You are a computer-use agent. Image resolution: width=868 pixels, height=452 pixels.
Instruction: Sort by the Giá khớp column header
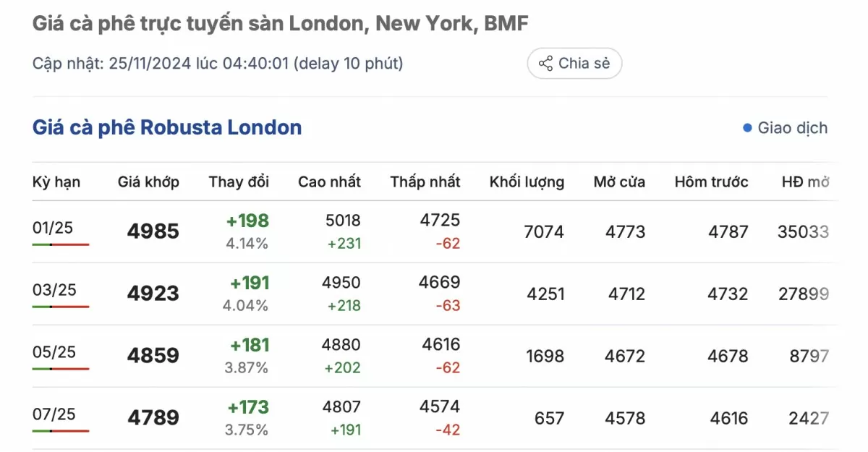(148, 182)
